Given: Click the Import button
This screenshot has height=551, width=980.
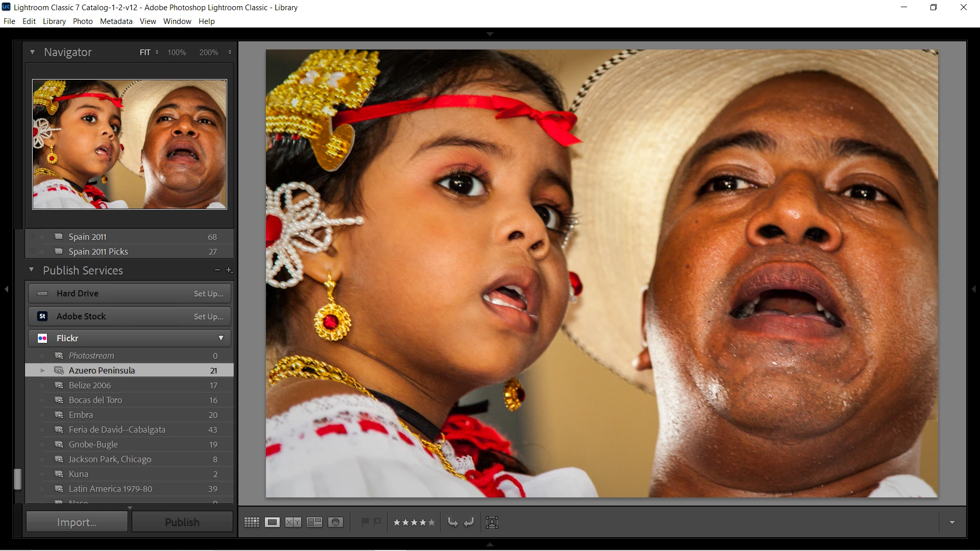Looking at the screenshot, I should click(x=77, y=522).
